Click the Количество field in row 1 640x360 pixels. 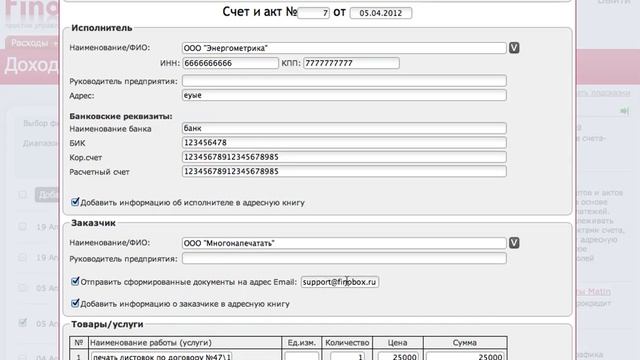tap(347, 356)
